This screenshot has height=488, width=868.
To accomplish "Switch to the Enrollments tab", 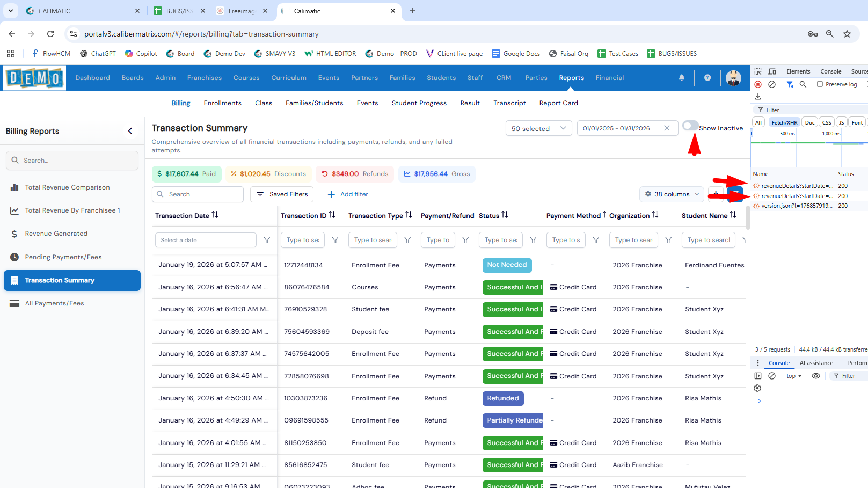I will point(222,103).
